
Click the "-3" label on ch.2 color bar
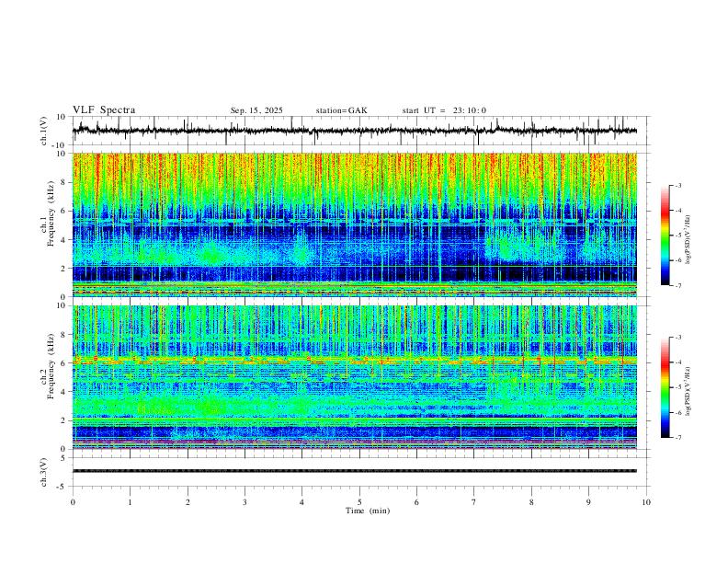pyautogui.click(x=678, y=338)
